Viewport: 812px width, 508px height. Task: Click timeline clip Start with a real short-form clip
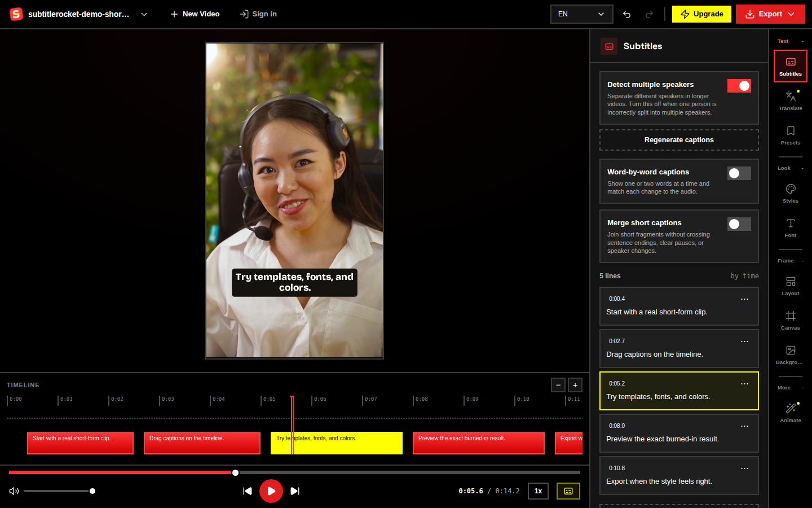click(80, 443)
